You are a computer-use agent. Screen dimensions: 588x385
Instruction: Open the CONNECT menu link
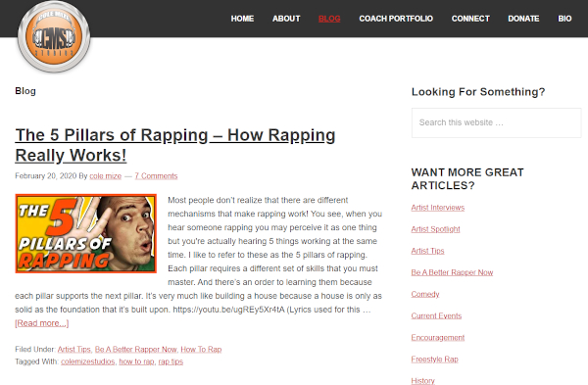(x=470, y=19)
